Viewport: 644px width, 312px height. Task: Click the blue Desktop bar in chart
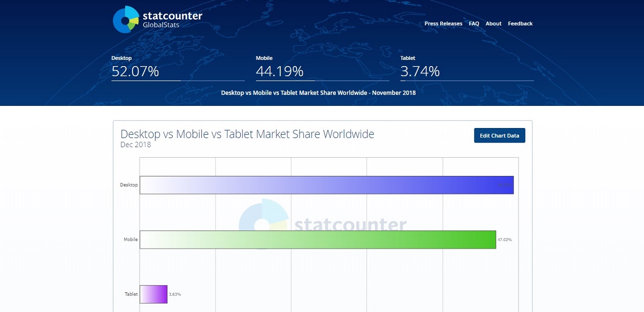(326, 185)
